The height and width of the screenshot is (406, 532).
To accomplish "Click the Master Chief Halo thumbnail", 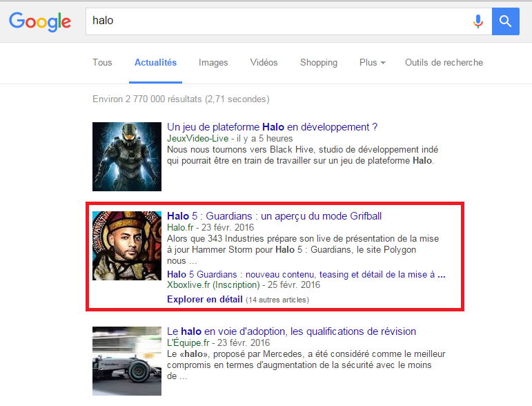I will point(127,157).
